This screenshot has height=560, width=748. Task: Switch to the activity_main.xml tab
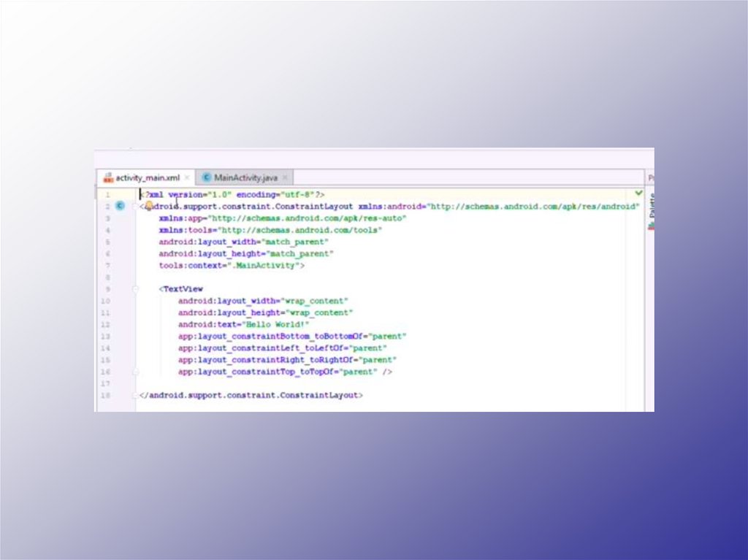[146, 177]
